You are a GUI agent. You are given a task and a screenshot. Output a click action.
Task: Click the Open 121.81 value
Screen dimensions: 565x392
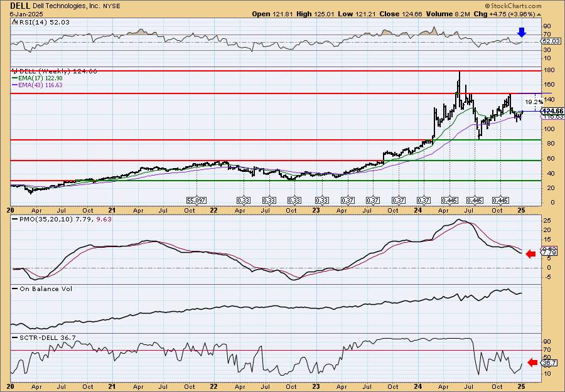click(272, 14)
